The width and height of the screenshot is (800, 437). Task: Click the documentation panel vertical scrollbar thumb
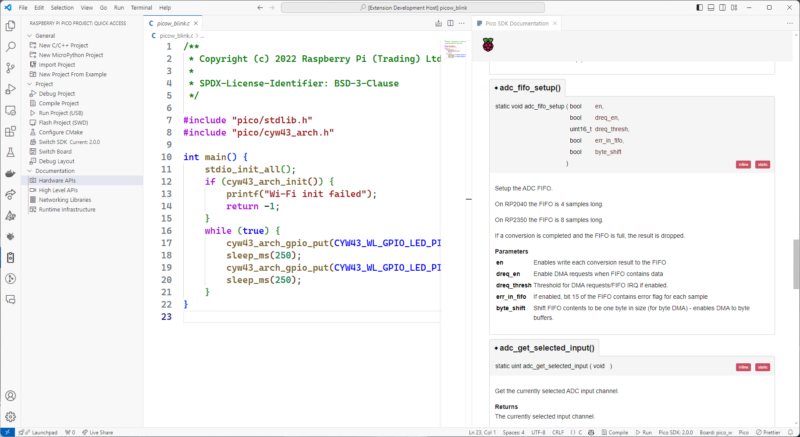(x=796, y=264)
